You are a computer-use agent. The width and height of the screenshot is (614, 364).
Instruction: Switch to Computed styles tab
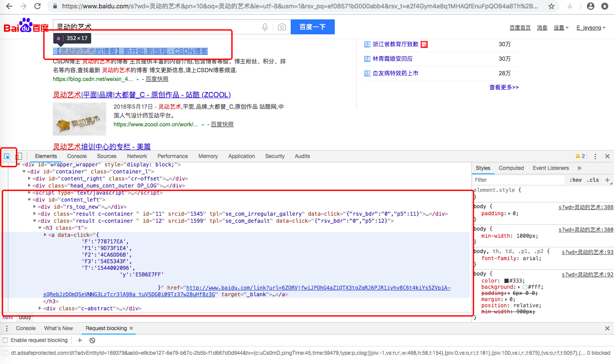click(x=511, y=168)
